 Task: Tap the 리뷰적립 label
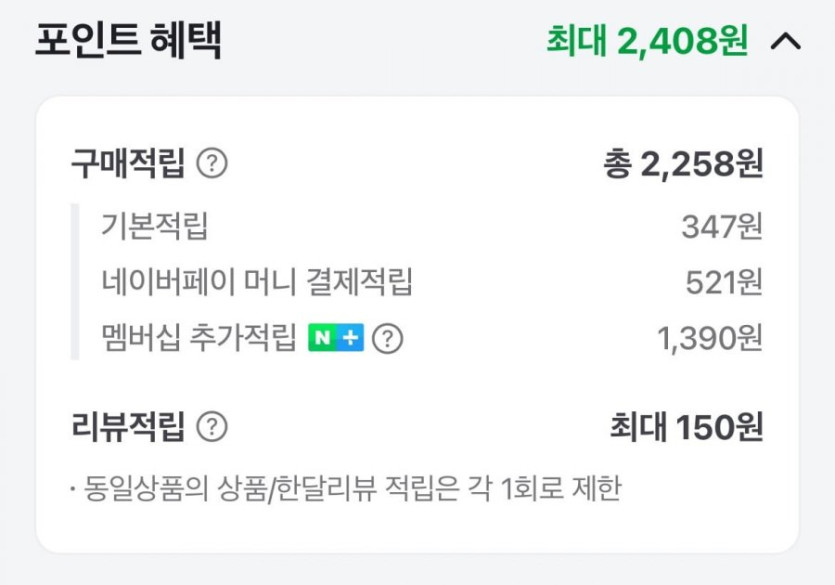click(127, 427)
